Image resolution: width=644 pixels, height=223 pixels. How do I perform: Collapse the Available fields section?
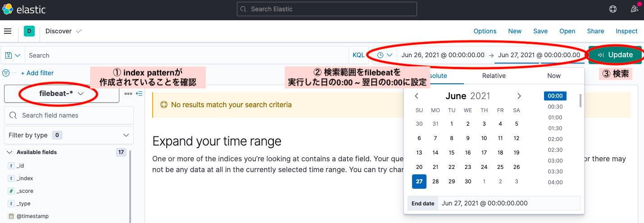pos(10,152)
